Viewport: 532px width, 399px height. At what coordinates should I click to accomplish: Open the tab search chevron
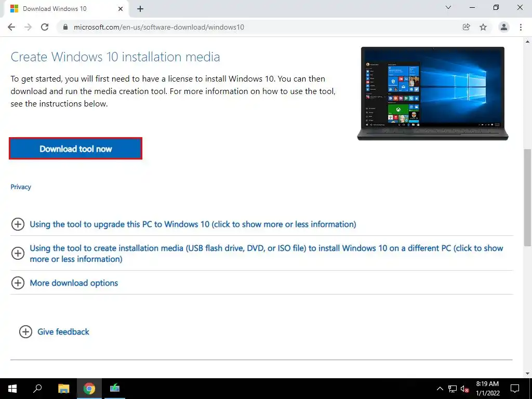click(x=448, y=7)
